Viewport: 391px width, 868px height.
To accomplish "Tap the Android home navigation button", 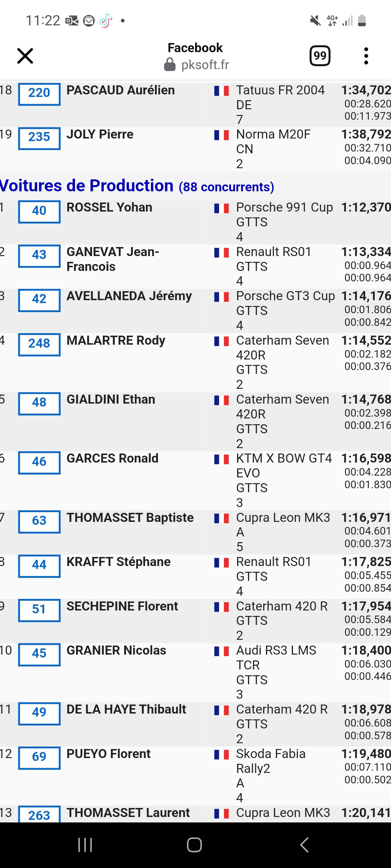I will (x=194, y=845).
